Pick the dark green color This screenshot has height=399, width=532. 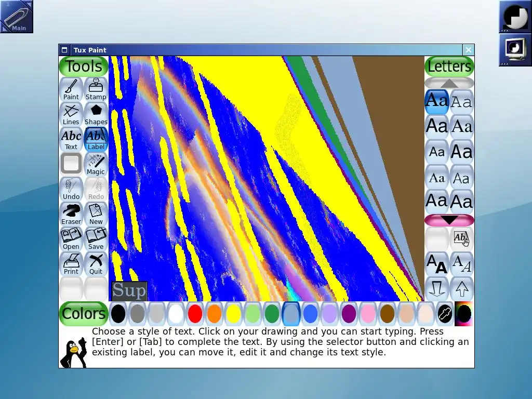click(272, 313)
